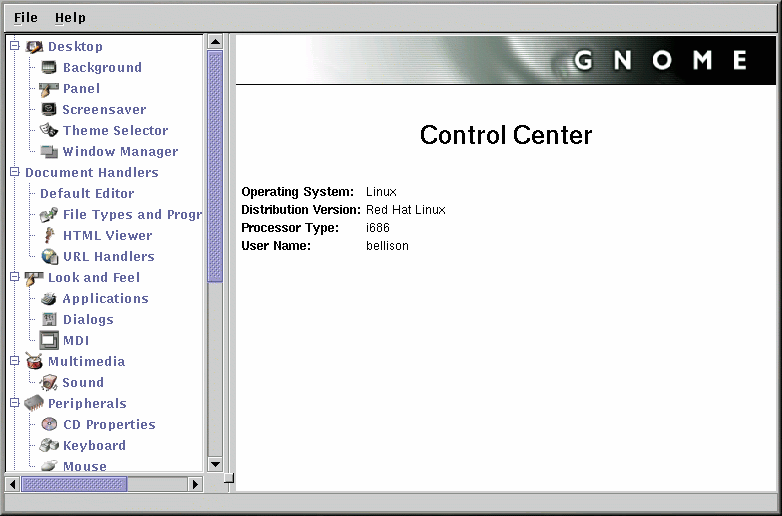Collapse the Look and Feel branch
Image resolution: width=782 pixels, height=516 pixels.
point(14,277)
